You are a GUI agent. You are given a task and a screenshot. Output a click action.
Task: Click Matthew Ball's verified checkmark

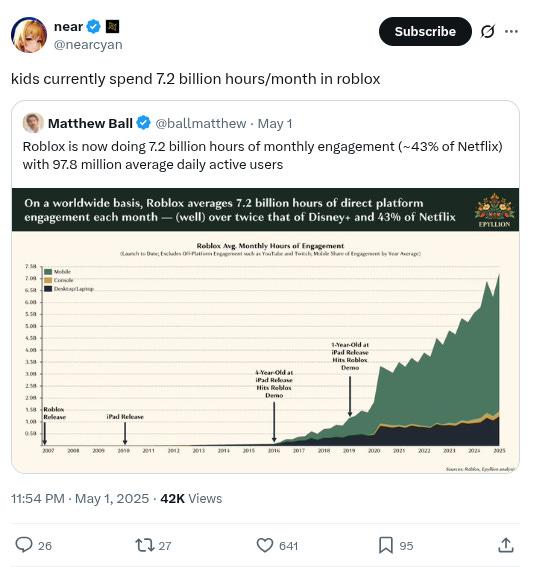[144, 123]
